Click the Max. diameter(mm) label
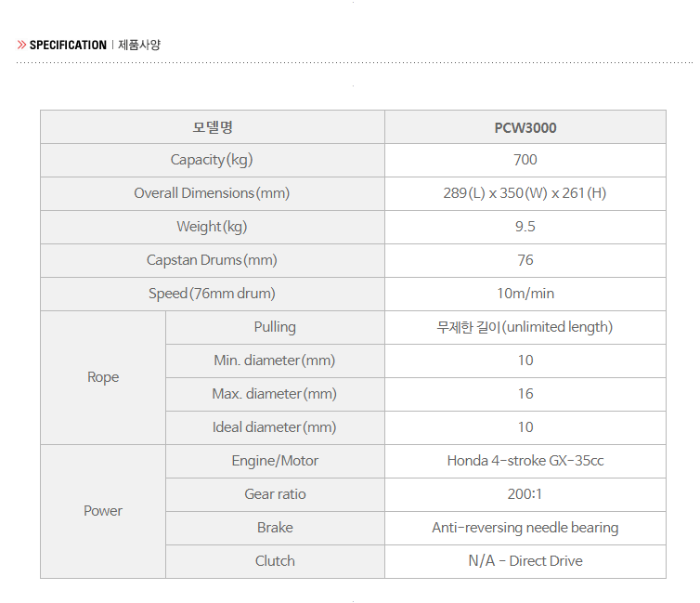 coord(275,394)
